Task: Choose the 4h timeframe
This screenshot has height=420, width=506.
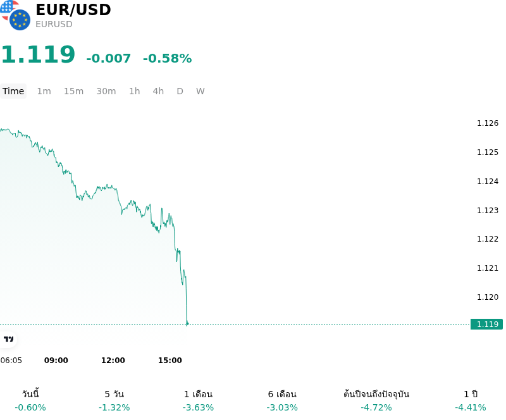Action: [x=158, y=91]
